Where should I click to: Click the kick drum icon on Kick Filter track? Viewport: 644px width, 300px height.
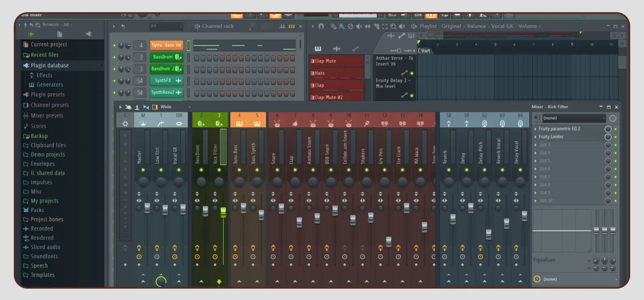pyautogui.click(x=219, y=124)
